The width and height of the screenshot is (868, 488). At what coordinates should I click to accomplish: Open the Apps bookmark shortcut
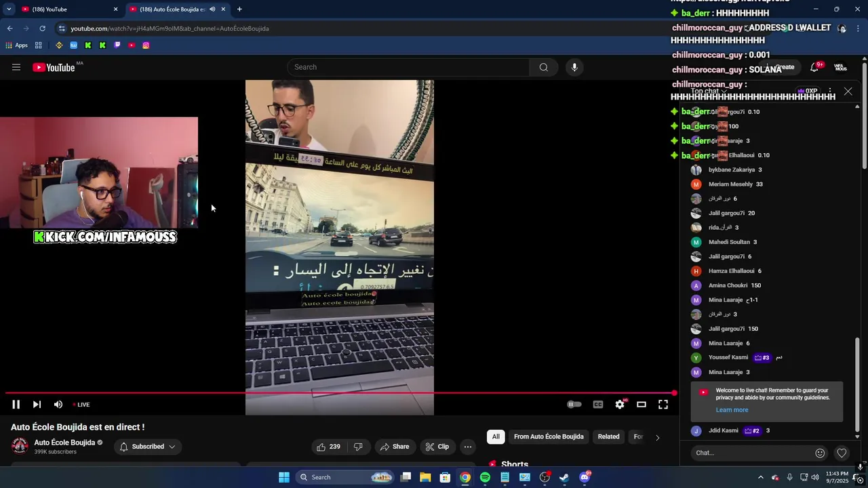16,45
